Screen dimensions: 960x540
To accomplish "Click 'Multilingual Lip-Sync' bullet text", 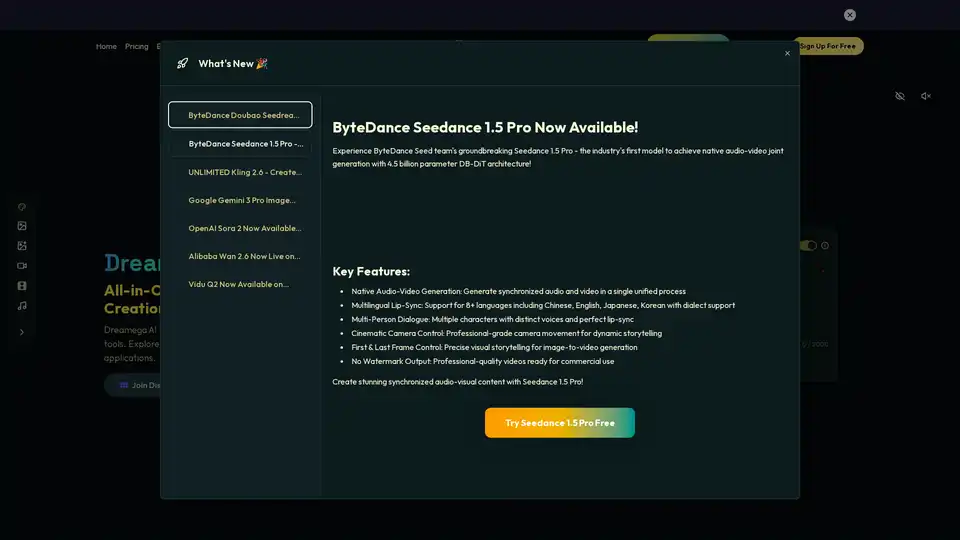I will (542, 305).
